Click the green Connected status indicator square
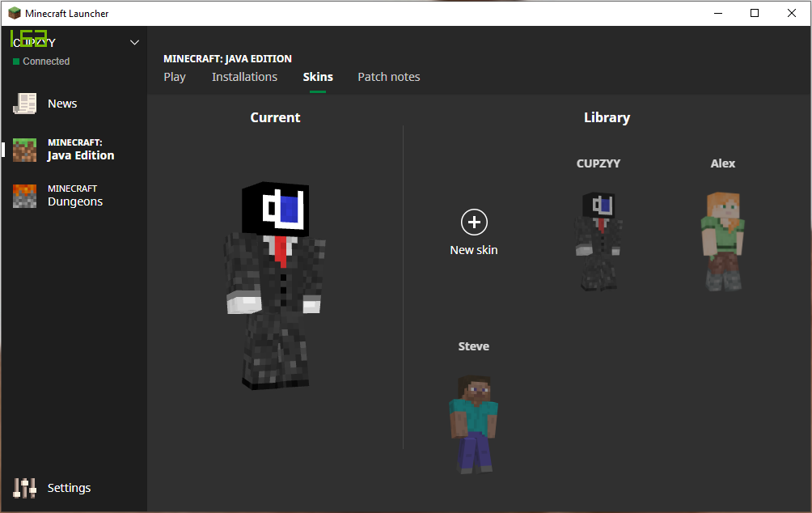The height and width of the screenshot is (513, 812). [16, 61]
